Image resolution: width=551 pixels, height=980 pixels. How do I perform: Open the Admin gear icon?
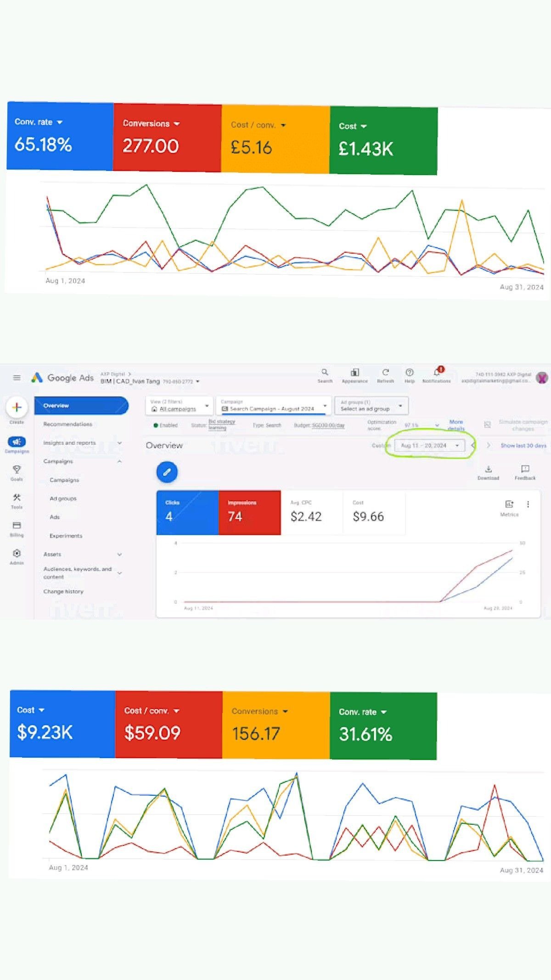click(x=17, y=554)
